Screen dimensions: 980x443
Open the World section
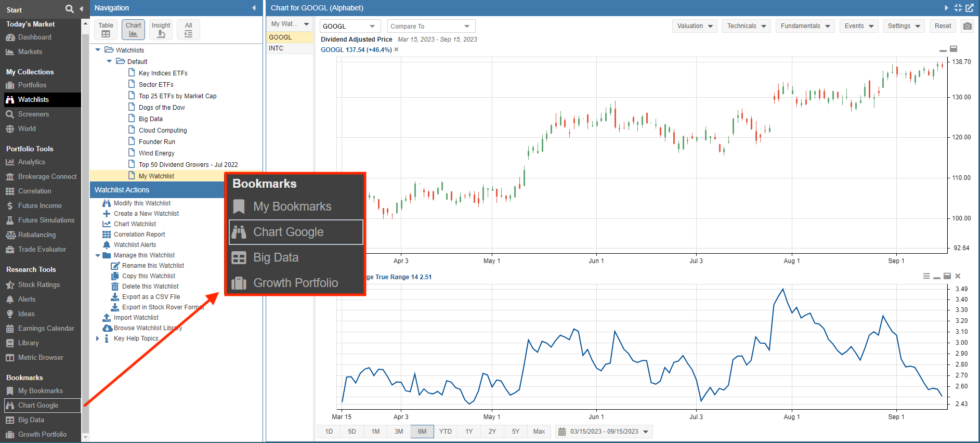coord(27,129)
